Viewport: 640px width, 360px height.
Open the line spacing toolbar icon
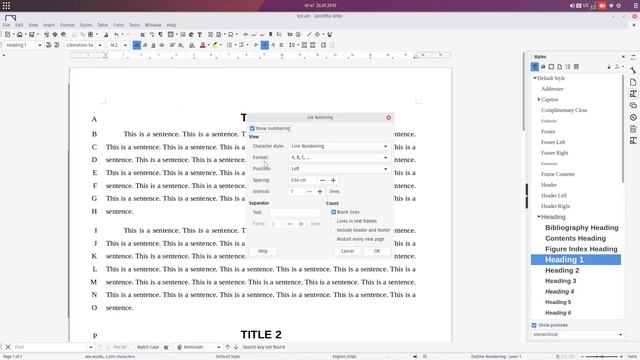[x=291, y=45]
